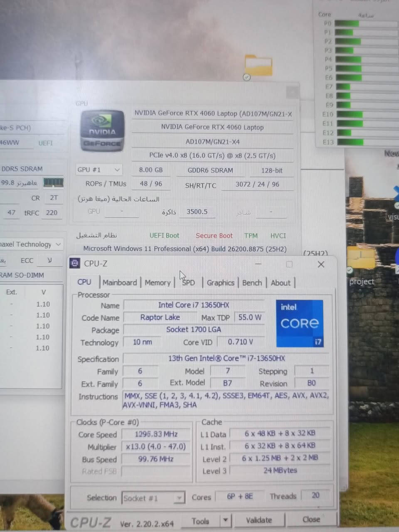Click the Max TDP 55.0 W value
Image resolution: width=399 pixels, height=532 pixels.
click(250, 318)
